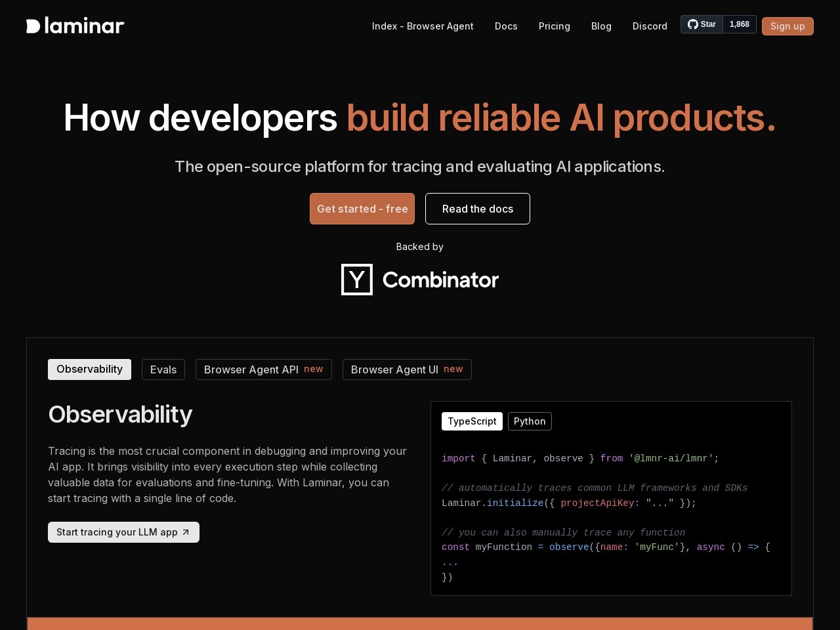Click the Laminar logo in header
840x630 pixels.
tap(75, 26)
